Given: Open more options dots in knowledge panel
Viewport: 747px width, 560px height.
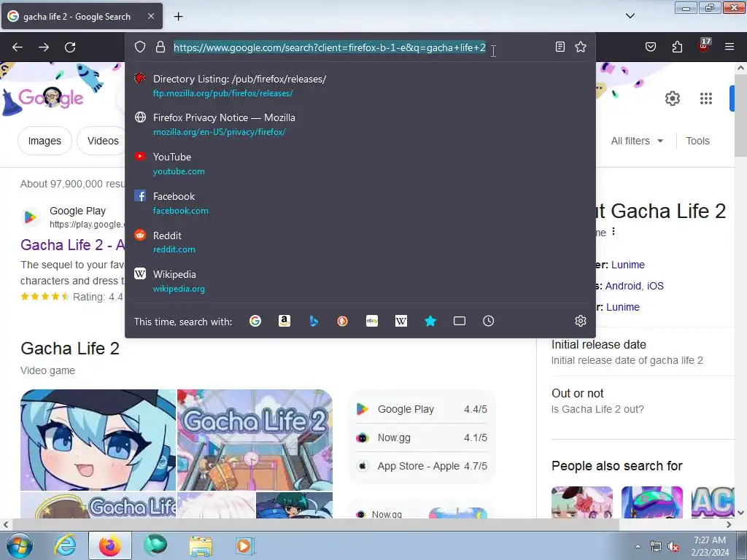Looking at the screenshot, I should (x=614, y=231).
